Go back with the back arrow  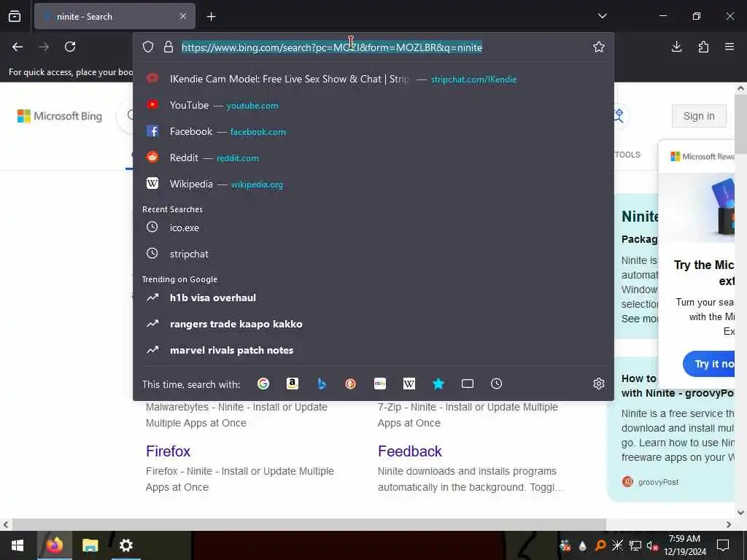point(18,47)
